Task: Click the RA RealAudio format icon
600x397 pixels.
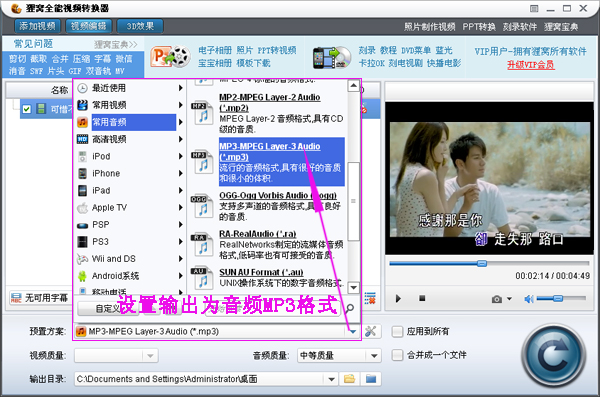Action: tap(202, 244)
